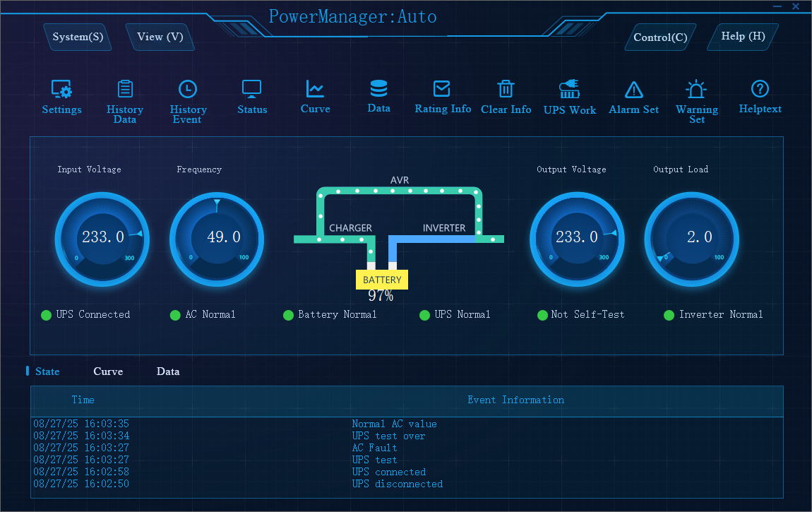
Task: Open Rating Info envelope icon
Action: coord(442,89)
